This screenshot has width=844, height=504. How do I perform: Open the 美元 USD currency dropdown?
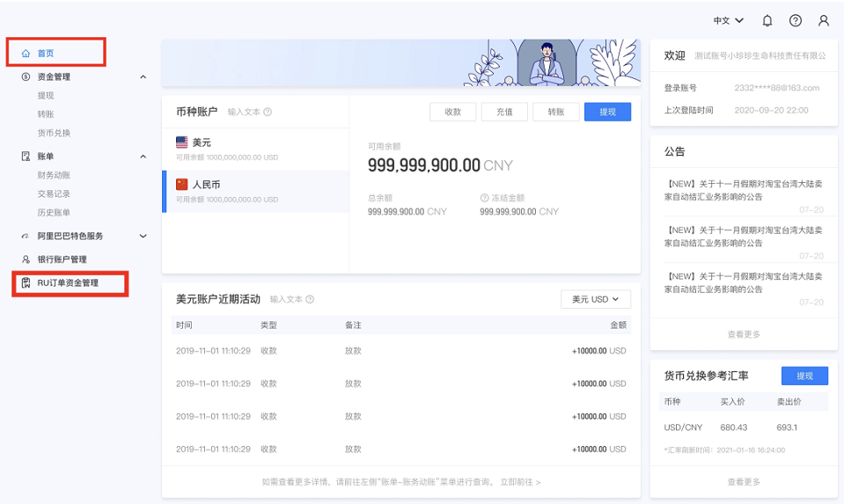596,299
